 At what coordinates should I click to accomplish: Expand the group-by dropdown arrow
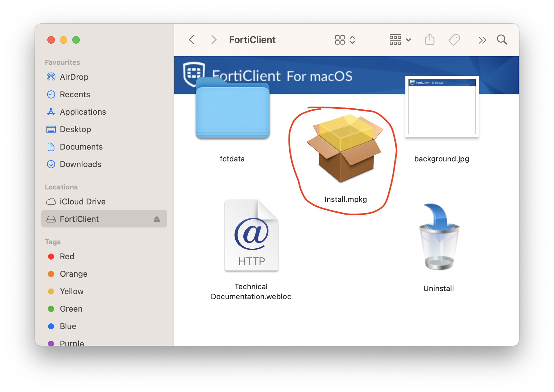coord(408,40)
